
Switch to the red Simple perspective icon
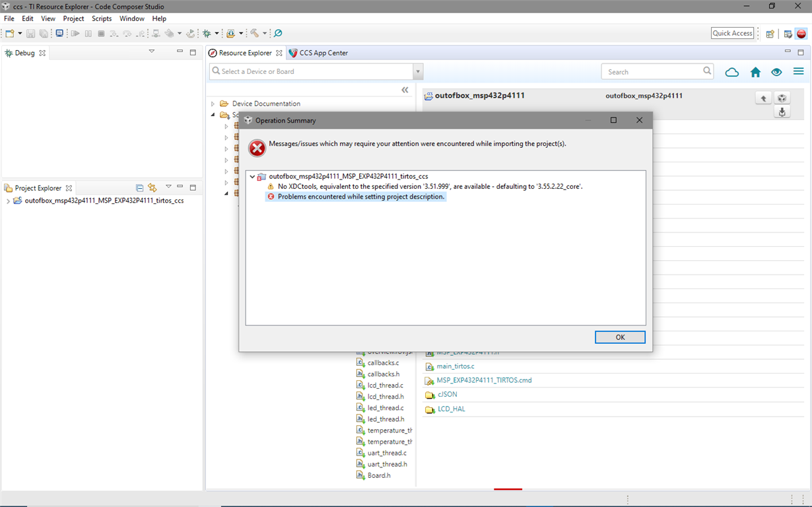(x=801, y=34)
